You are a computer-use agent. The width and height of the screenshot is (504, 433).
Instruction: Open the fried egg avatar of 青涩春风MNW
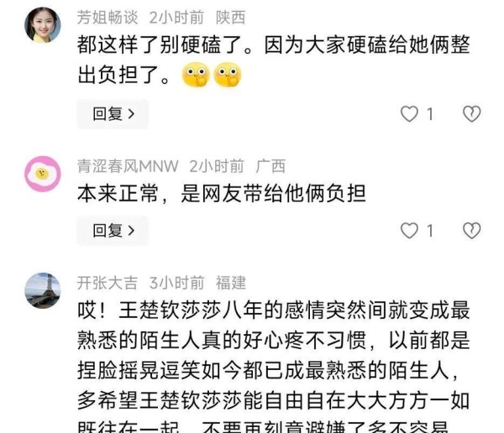(43, 174)
